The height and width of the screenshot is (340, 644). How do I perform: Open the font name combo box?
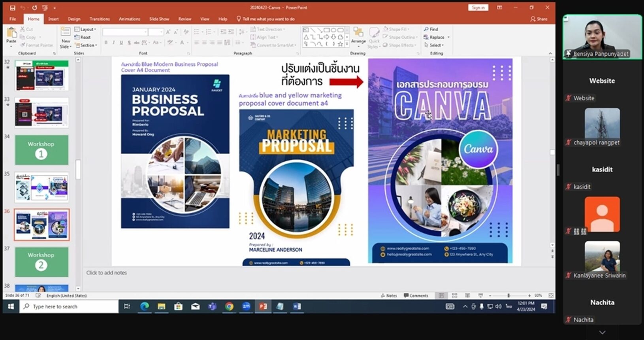(125, 32)
